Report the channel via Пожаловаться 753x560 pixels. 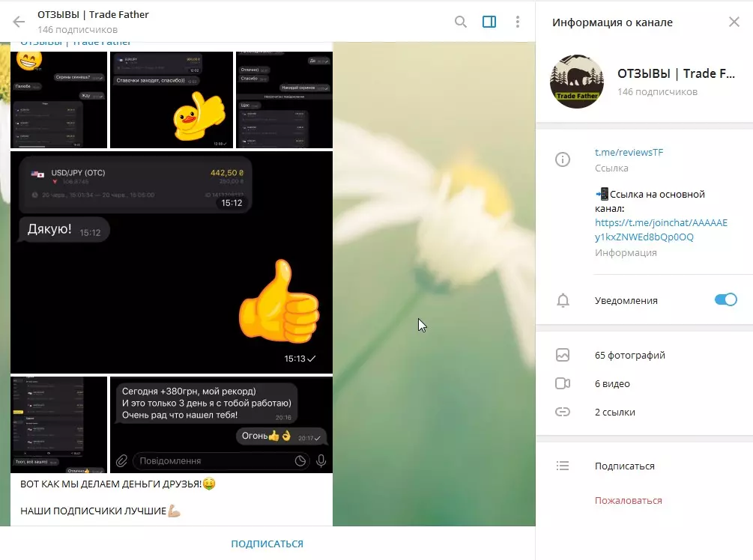point(628,501)
